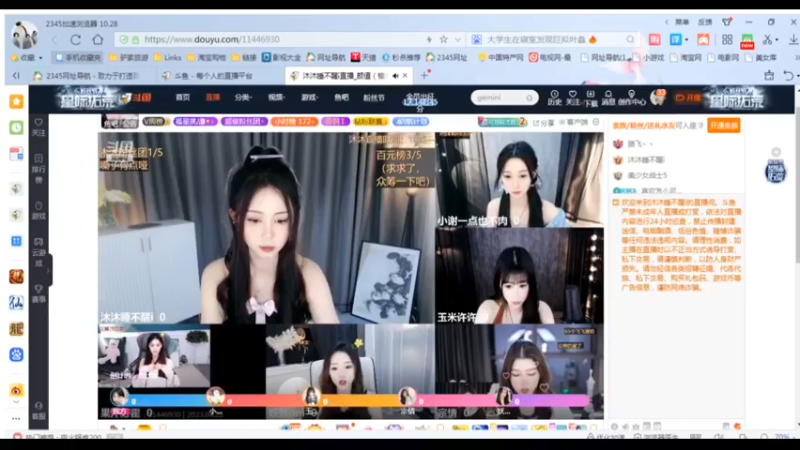Open the 天猫 bookmark
800x450 pixels.
click(363, 58)
